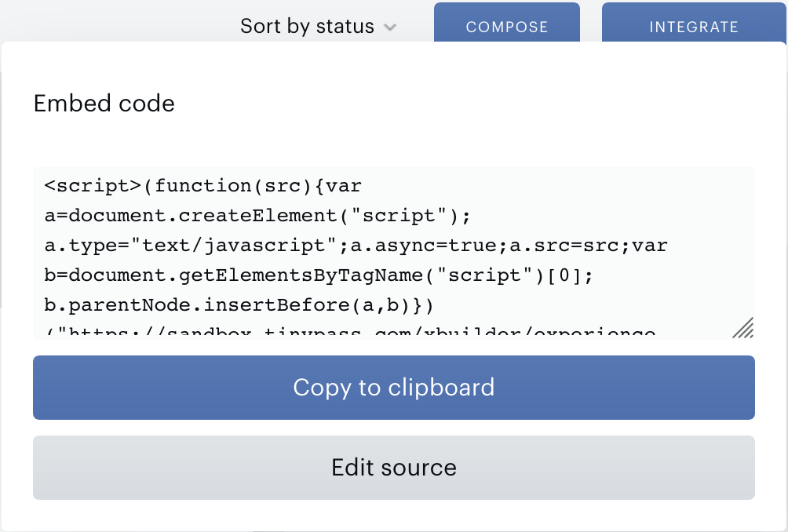Click the word function in first code line
The image size is (788, 532).
click(203, 186)
